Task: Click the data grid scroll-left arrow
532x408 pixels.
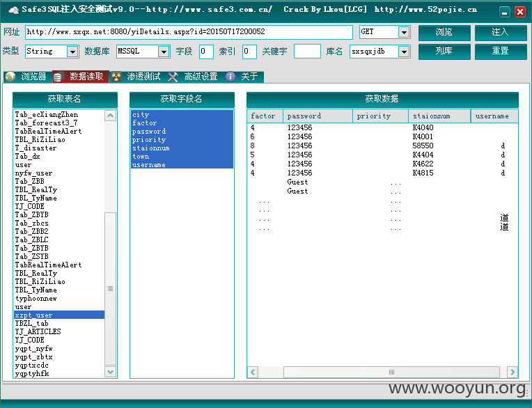Action: pos(253,372)
